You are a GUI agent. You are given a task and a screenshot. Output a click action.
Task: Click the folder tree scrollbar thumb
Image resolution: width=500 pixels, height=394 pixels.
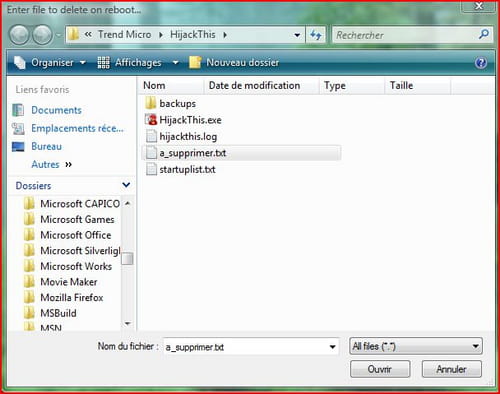tap(127, 258)
